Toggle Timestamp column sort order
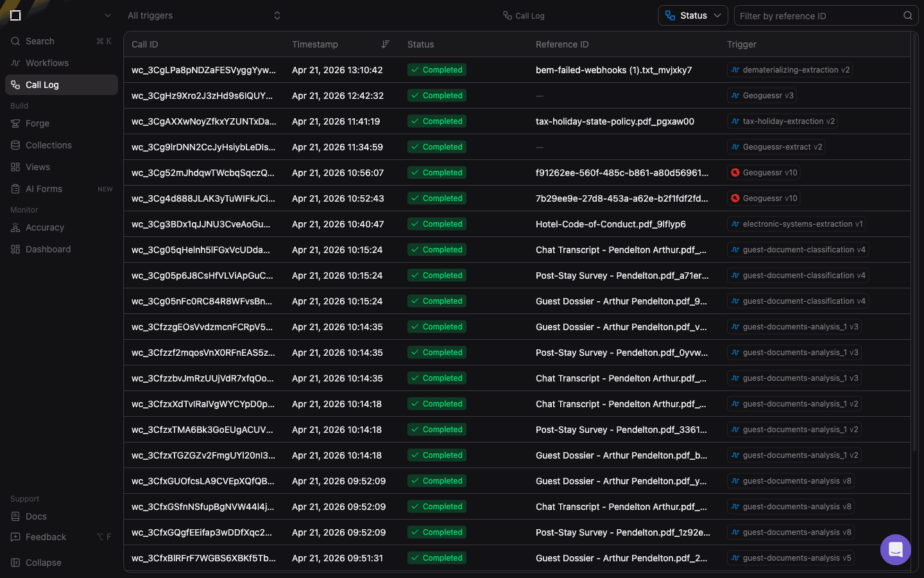 (385, 44)
